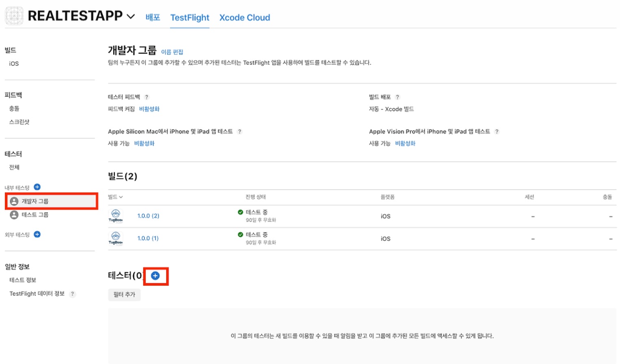Screen dimensions: 620x364
Task: Open build 1.0.0 (2)
Action: point(148,216)
